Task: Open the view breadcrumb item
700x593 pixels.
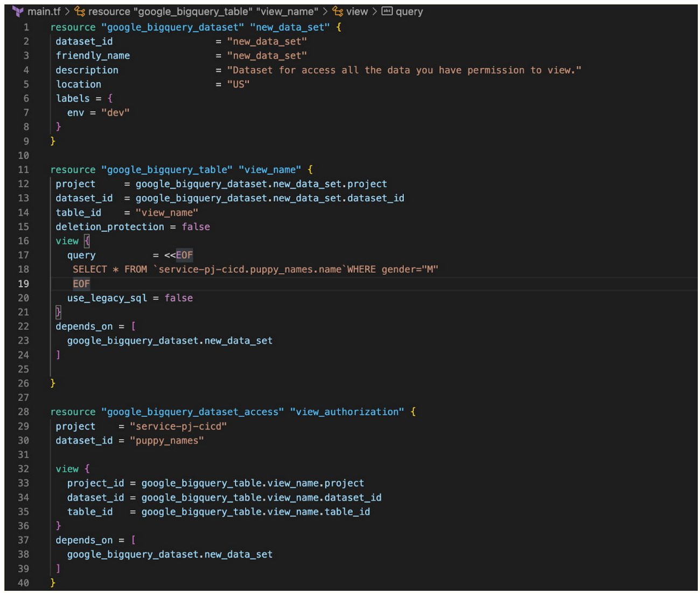Action: [x=357, y=11]
